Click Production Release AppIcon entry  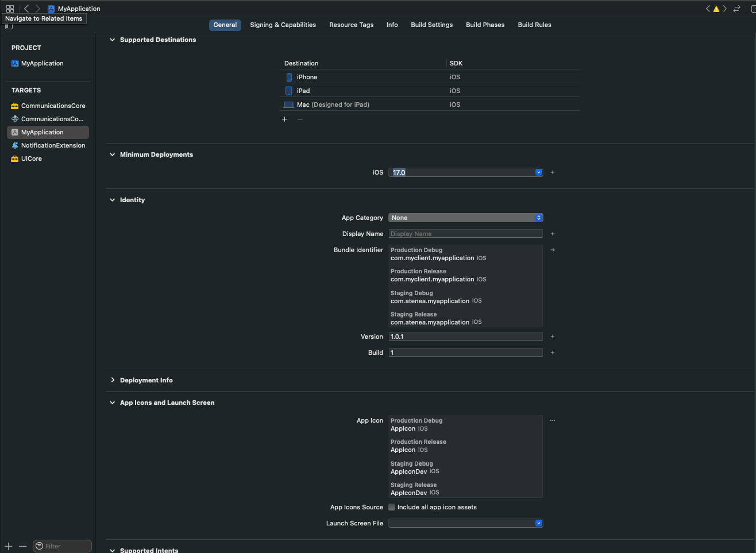[x=403, y=450]
